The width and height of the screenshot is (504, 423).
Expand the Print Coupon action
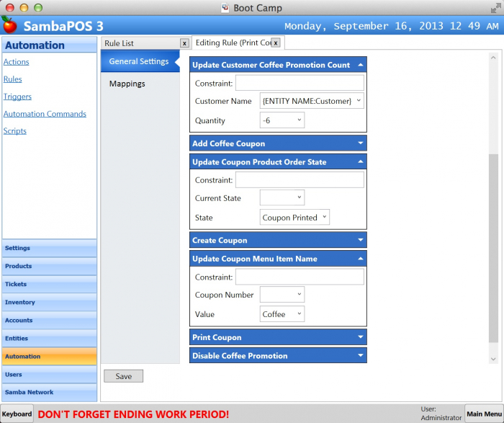pos(359,337)
